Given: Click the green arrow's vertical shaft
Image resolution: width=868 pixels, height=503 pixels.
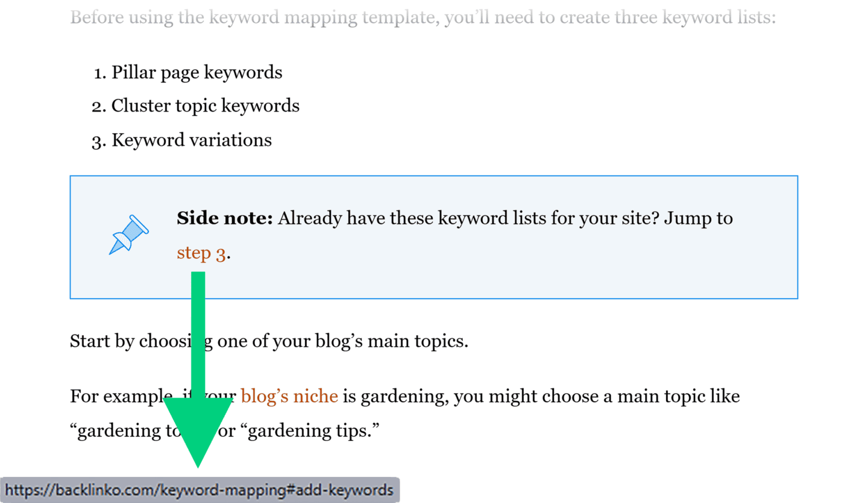Looking at the screenshot, I should click(198, 332).
